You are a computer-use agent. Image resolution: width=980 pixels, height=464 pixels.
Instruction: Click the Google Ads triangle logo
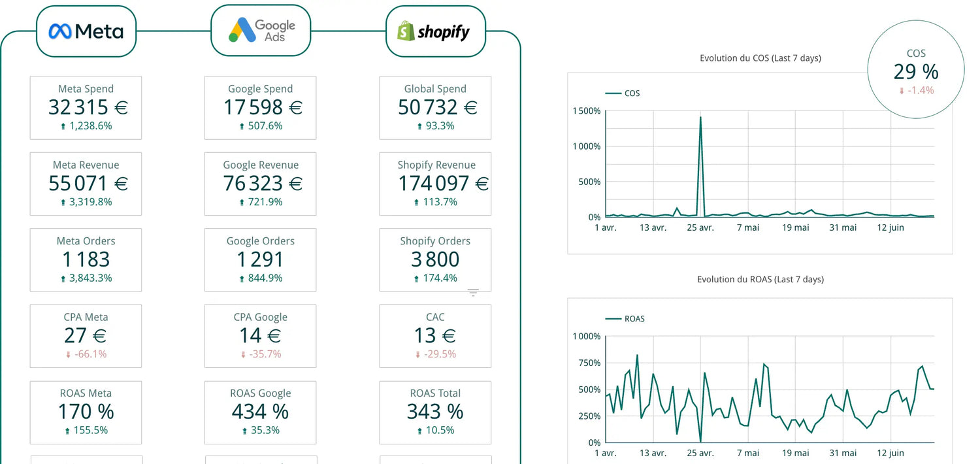tap(240, 30)
